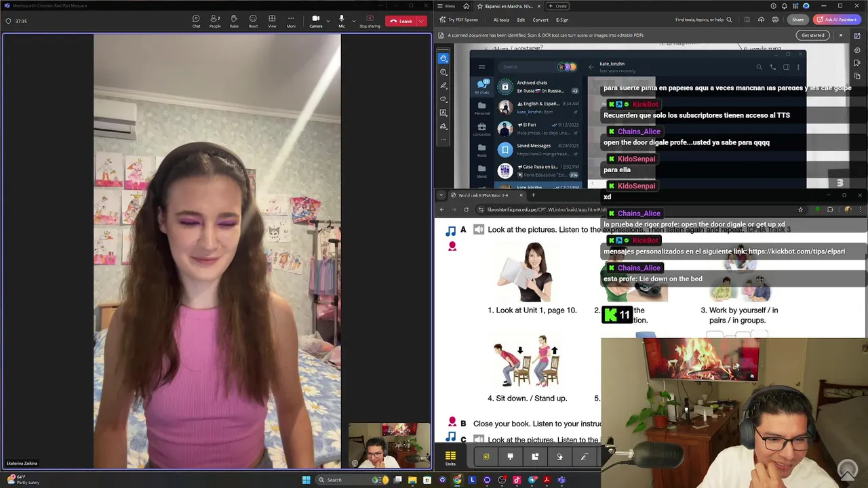Open Archived chats in Telegram
This screenshot has height=488, width=868.
(538, 87)
